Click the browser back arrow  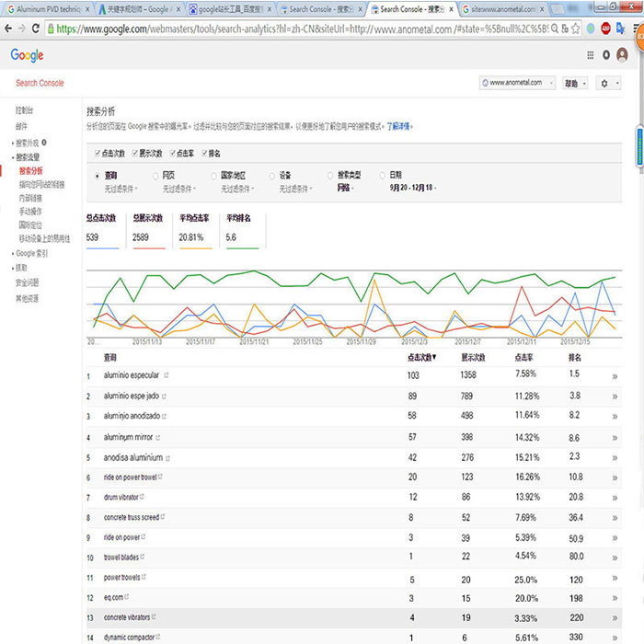11,29
